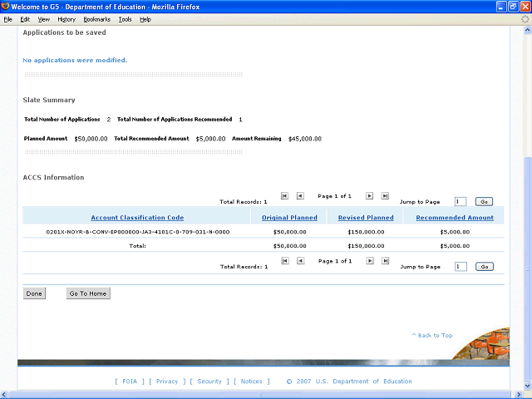Go to next page in bottom pager
Viewport: 532px width, 399px height.
click(x=370, y=260)
